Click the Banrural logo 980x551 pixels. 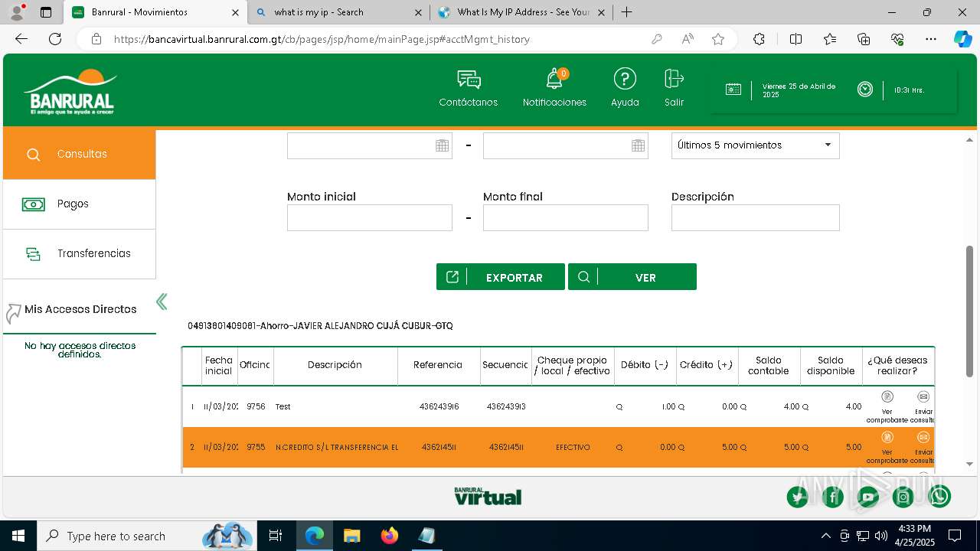tap(70, 92)
